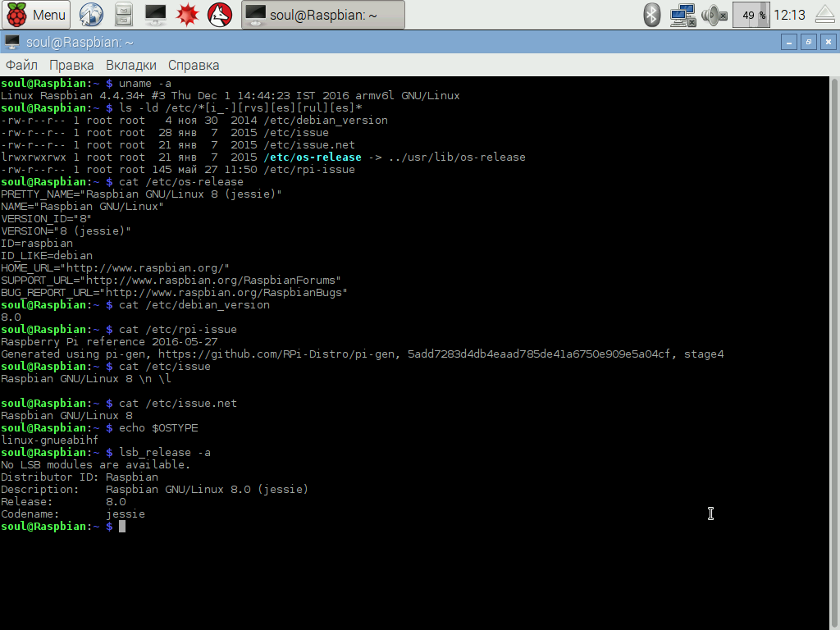Open the Bluetooth tray icon
The height and width of the screenshot is (630, 840).
pos(651,15)
